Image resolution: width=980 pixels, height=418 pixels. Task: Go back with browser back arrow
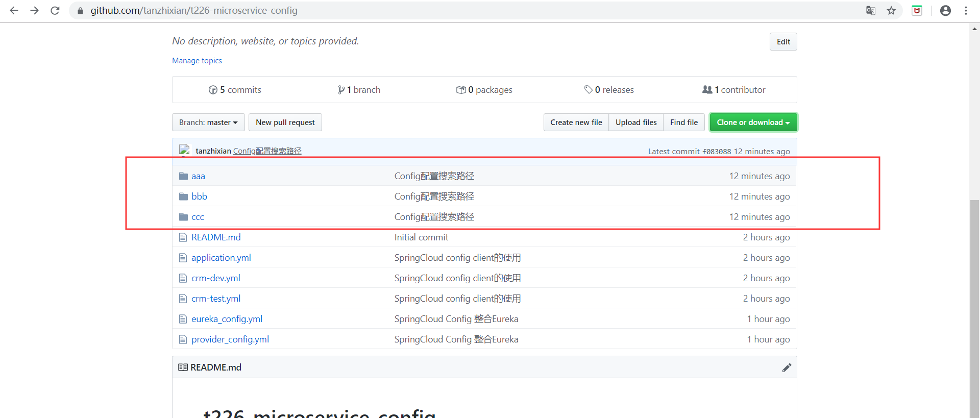coord(14,10)
